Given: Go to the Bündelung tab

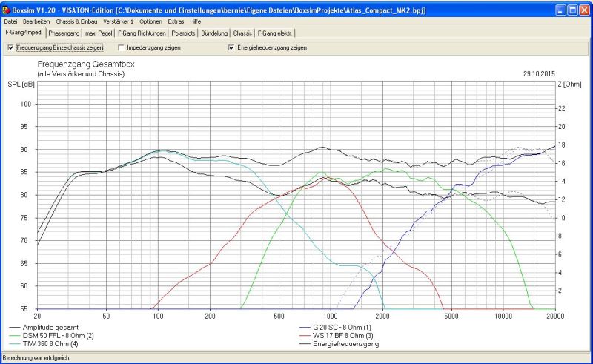Looking at the screenshot, I should (x=215, y=33).
